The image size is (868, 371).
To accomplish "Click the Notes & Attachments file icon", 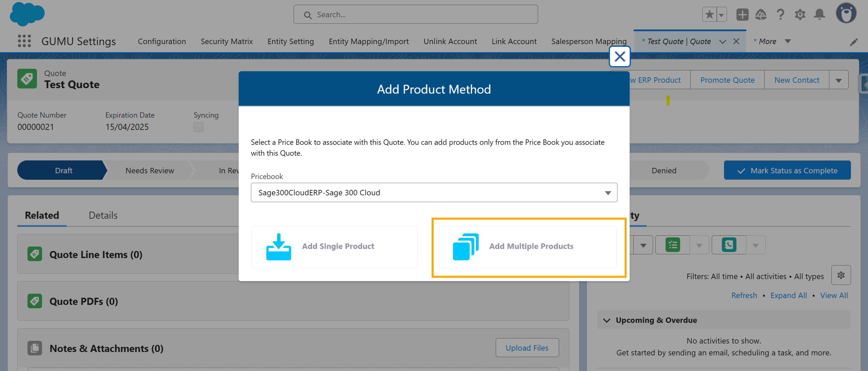I will click(x=35, y=348).
